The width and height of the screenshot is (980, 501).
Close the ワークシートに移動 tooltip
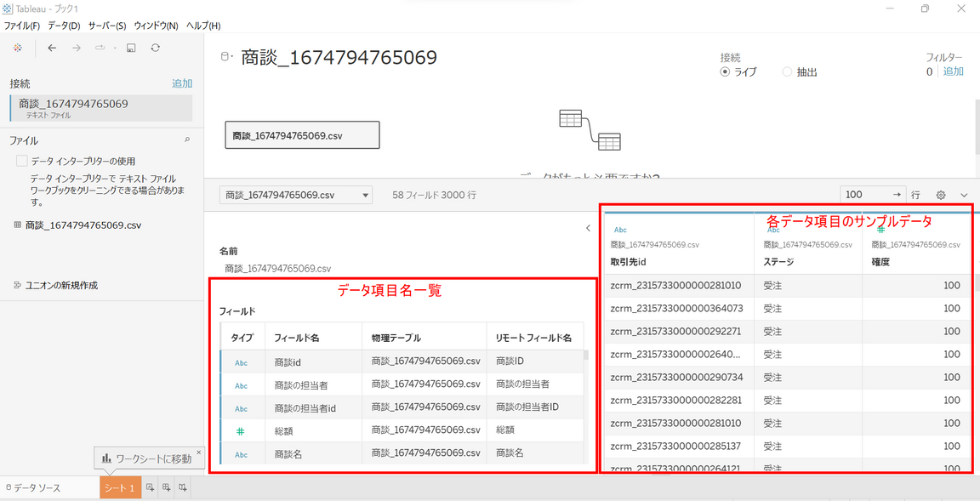pos(199,453)
